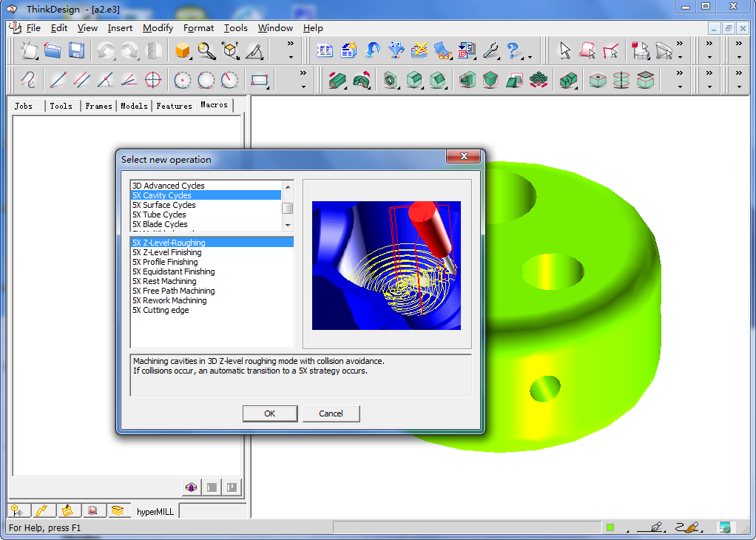Select the crosshair center mark tool
Image resolution: width=756 pixels, height=540 pixels.
(153, 80)
